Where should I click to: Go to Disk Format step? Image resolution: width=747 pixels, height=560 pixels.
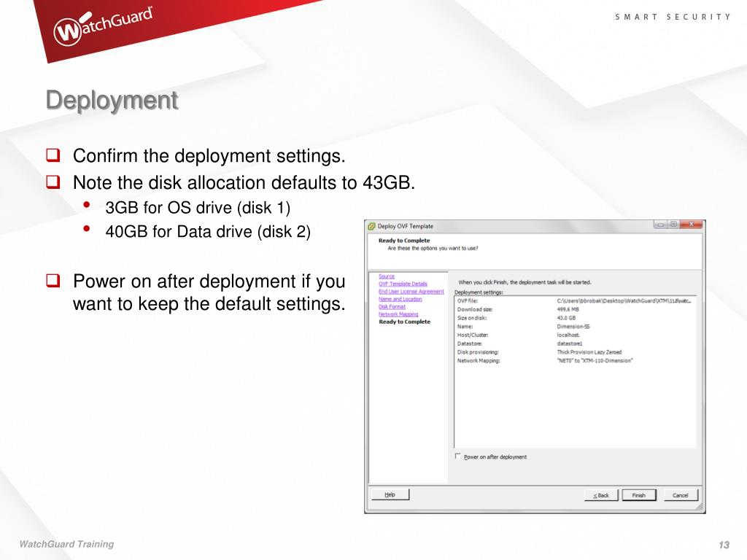(x=392, y=307)
